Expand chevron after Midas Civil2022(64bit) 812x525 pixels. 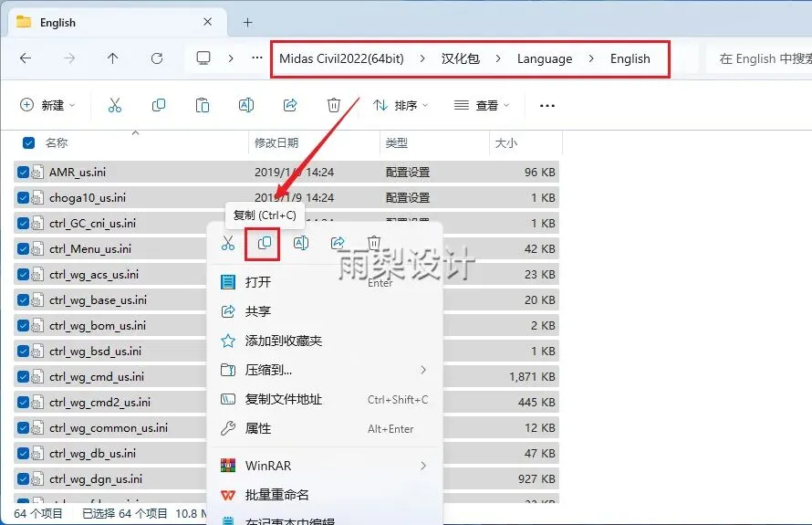point(422,58)
